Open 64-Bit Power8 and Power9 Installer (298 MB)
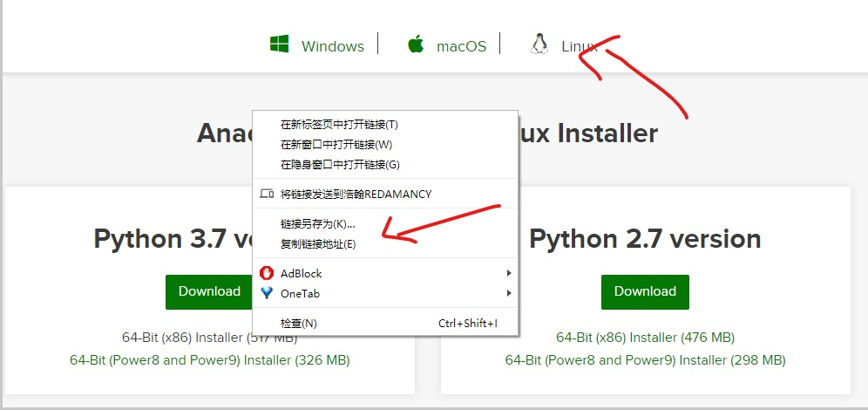868x410 pixels. click(645, 360)
